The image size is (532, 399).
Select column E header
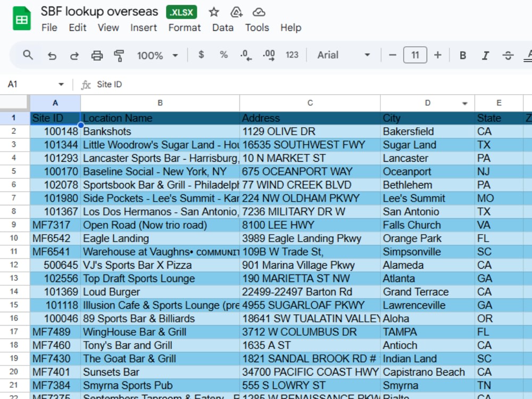click(x=499, y=103)
